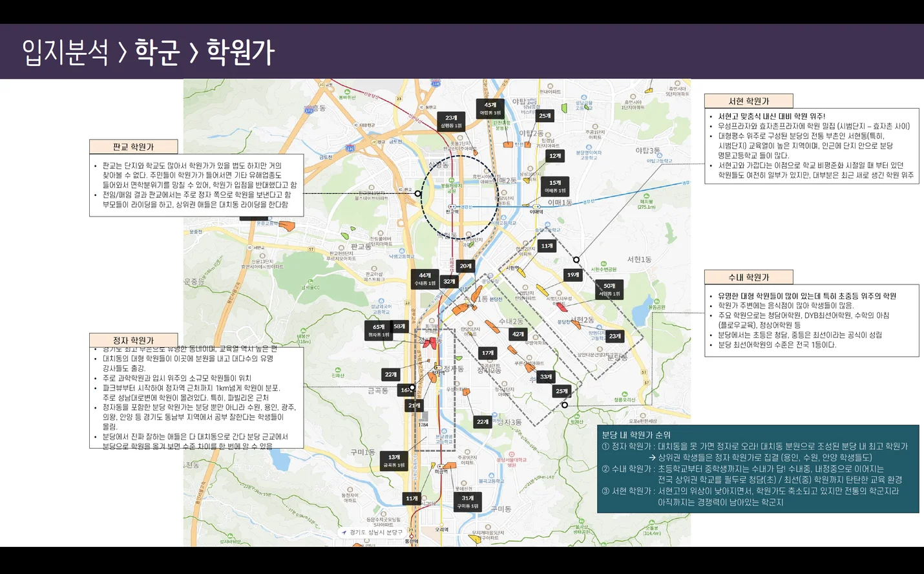Click the 수내2동 district label on map
This screenshot has height=574, width=924.
510,321
